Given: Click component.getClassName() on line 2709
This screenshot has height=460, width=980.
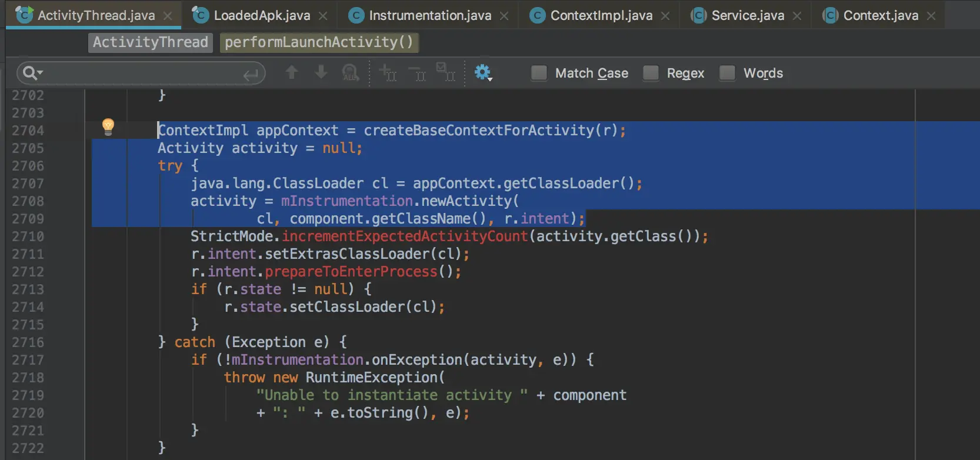Looking at the screenshot, I should [388, 219].
